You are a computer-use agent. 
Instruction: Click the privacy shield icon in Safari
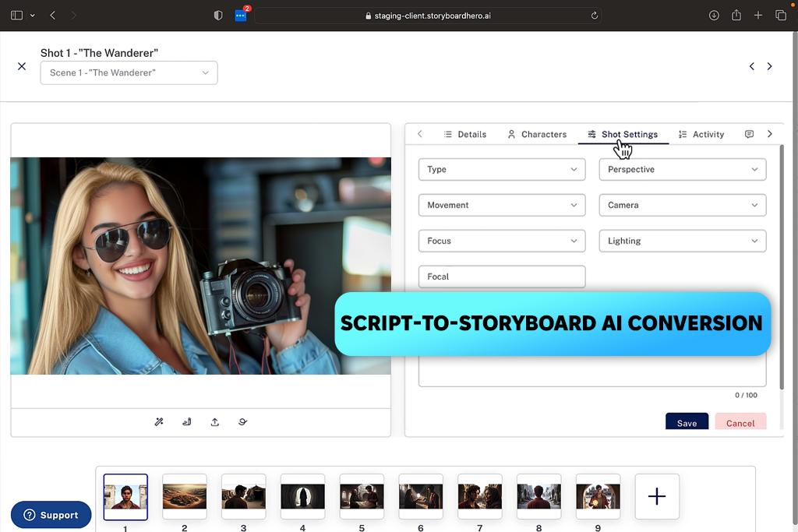pyautogui.click(x=218, y=16)
